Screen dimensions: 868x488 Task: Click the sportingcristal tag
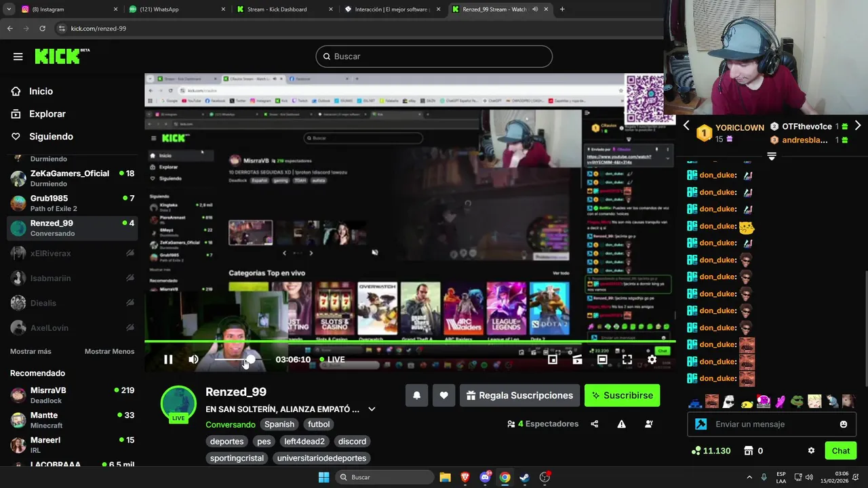point(237,458)
